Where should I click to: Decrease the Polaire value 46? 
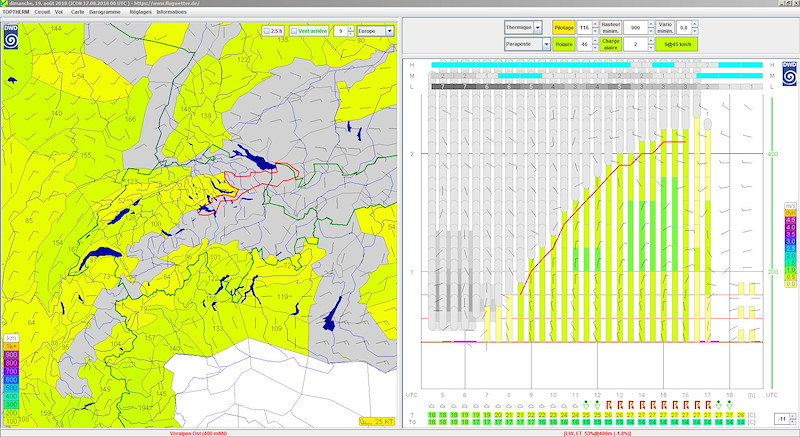coord(595,47)
